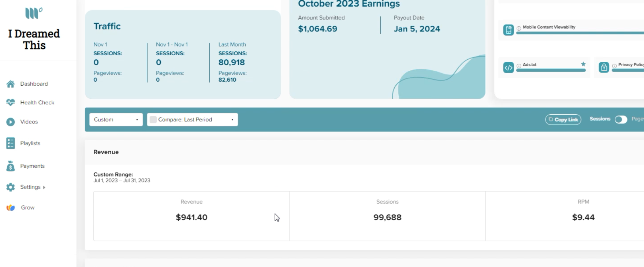The image size is (644, 267).
Task: Click the Mediavine logo icon
Action: tap(34, 13)
